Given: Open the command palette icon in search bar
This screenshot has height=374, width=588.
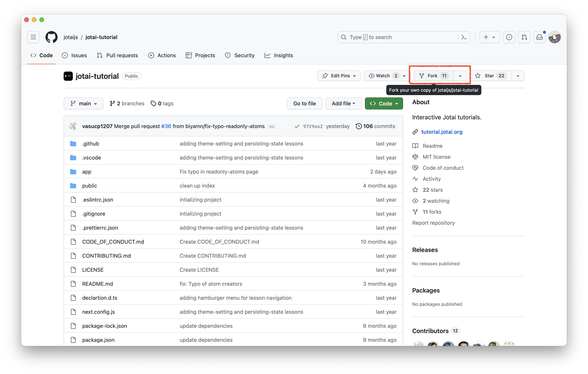Looking at the screenshot, I should click(x=464, y=37).
